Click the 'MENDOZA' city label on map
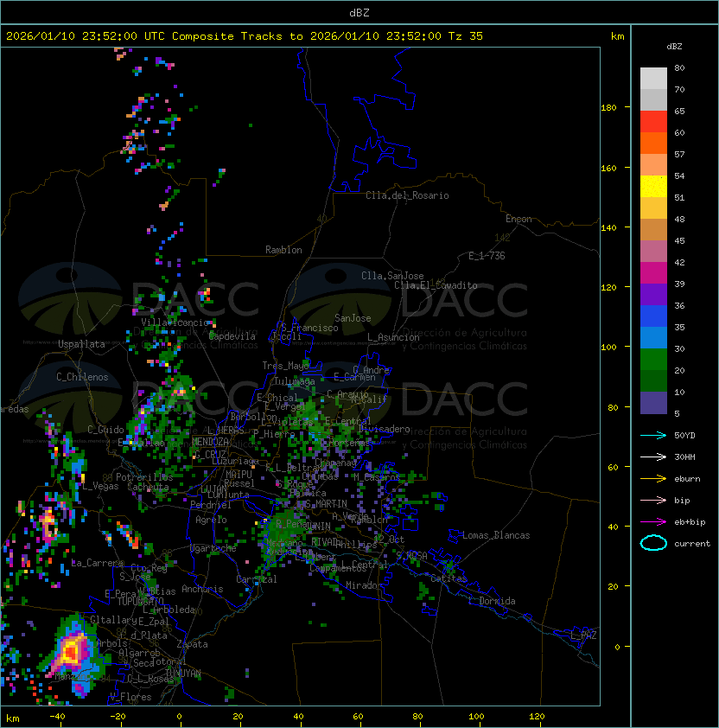Screen dimensions: 719x728 (x=210, y=442)
